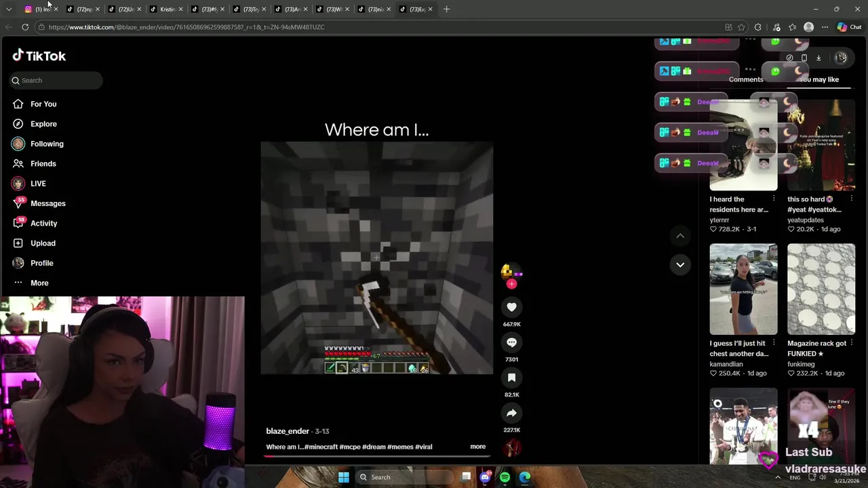Switch to You may like tab
The width and height of the screenshot is (868, 488).
click(819, 79)
